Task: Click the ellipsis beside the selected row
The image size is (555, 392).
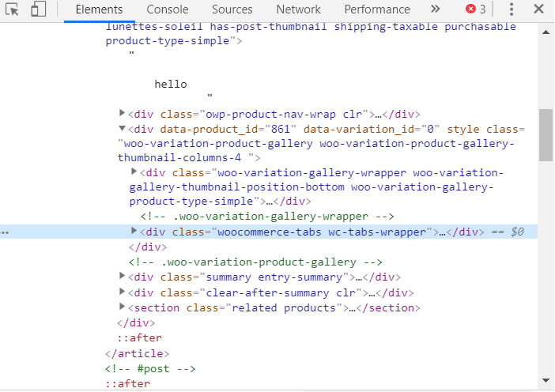Action: click(5, 233)
